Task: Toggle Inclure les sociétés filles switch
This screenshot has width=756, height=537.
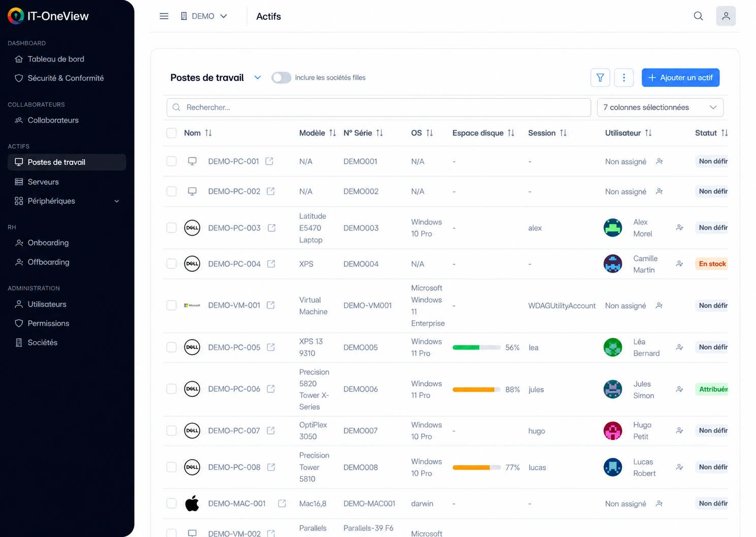Action: tap(281, 78)
